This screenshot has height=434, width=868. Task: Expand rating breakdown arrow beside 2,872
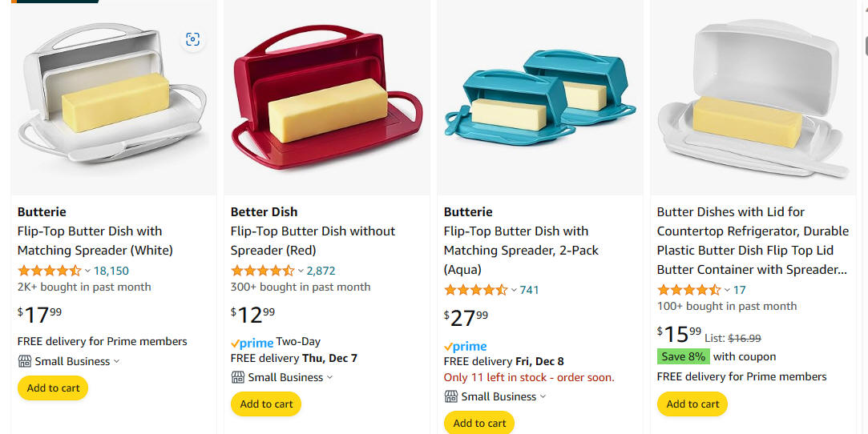(x=301, y=271)
